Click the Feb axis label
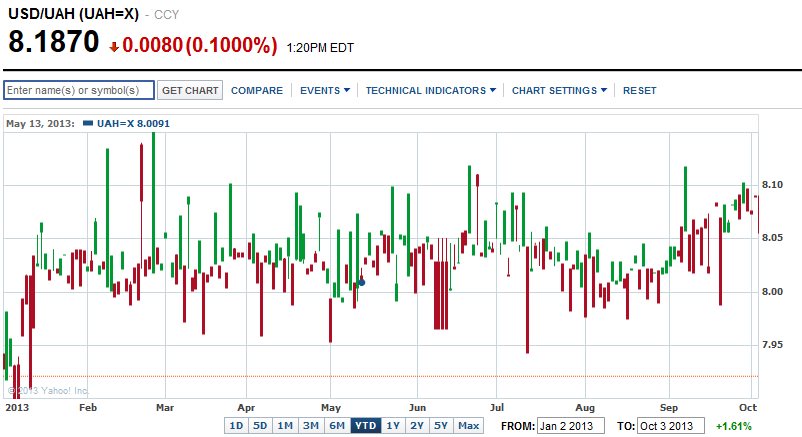 (88, 408)
